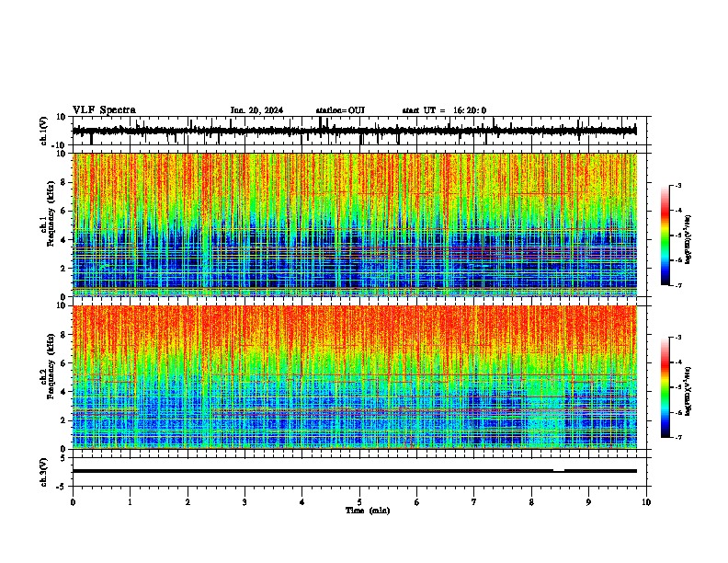Click the "-3" label on ch.1 colorbar
728x563 pixels.
[678, 185]
